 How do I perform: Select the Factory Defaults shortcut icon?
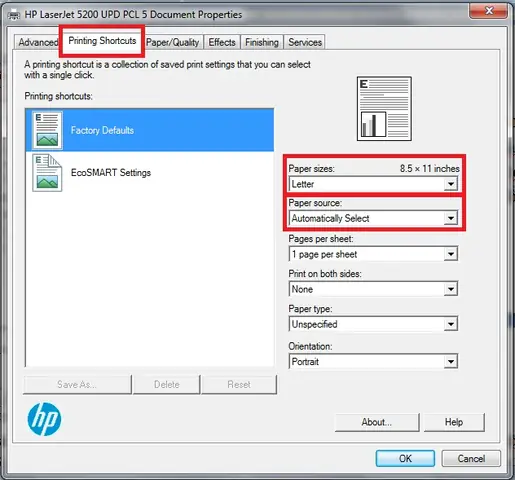47,130
